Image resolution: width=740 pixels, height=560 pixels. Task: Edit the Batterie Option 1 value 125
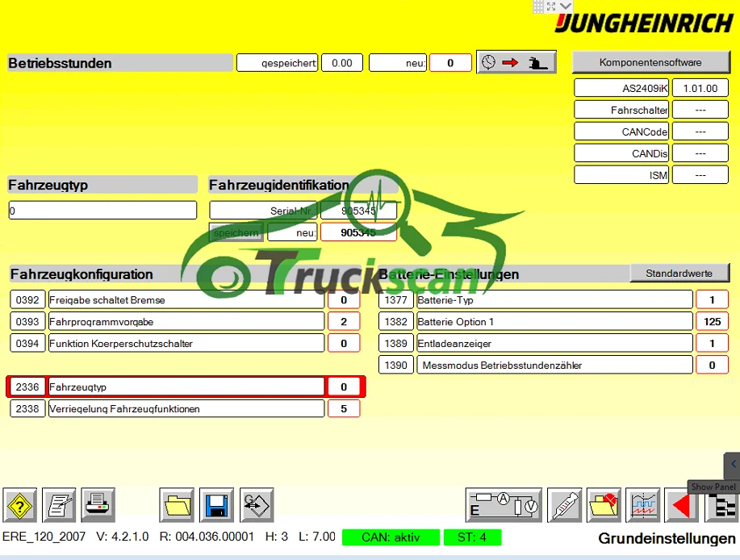click(x=712, y=322)
